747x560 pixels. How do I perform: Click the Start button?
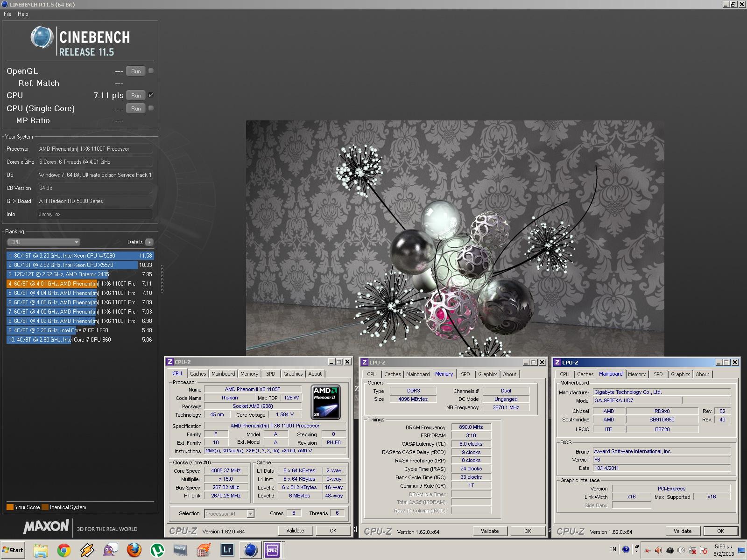click(13, 550)
